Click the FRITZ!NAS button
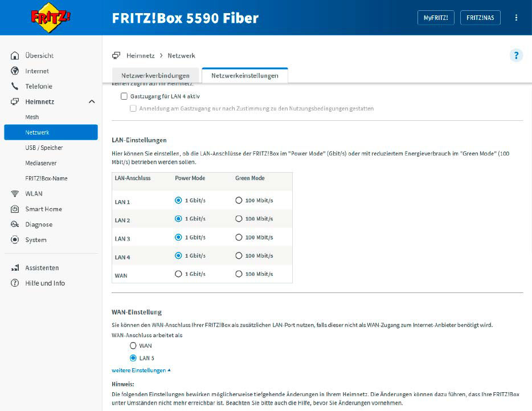532x411 pixels. 480,18
